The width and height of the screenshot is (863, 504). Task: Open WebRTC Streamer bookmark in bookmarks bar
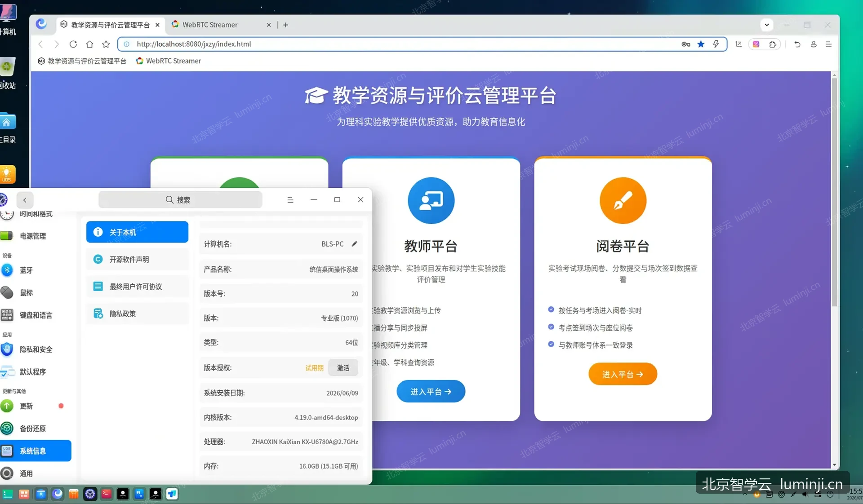point(169,61)
